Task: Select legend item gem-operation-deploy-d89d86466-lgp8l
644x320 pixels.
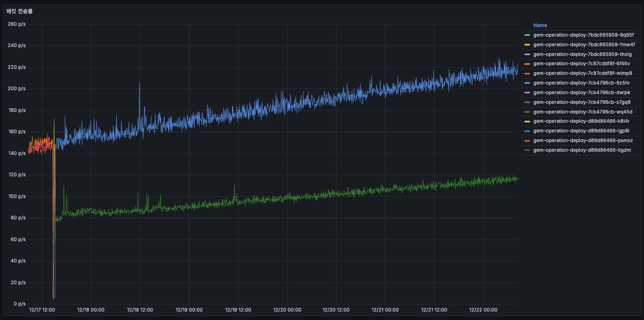Action: pyautogui.click(x=581, y=131)
